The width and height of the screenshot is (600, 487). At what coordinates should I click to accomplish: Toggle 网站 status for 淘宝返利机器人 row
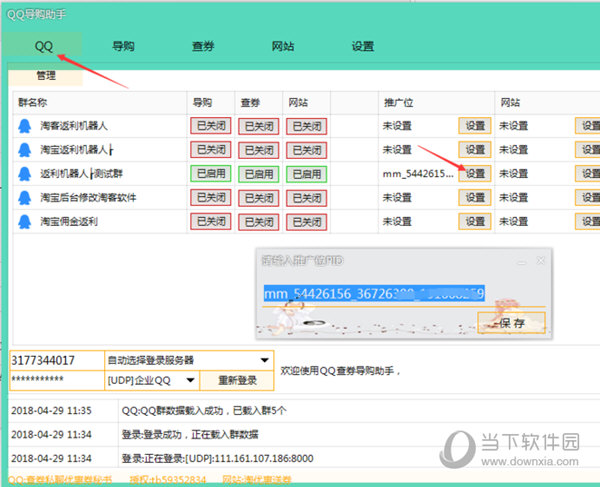(307, 150)
